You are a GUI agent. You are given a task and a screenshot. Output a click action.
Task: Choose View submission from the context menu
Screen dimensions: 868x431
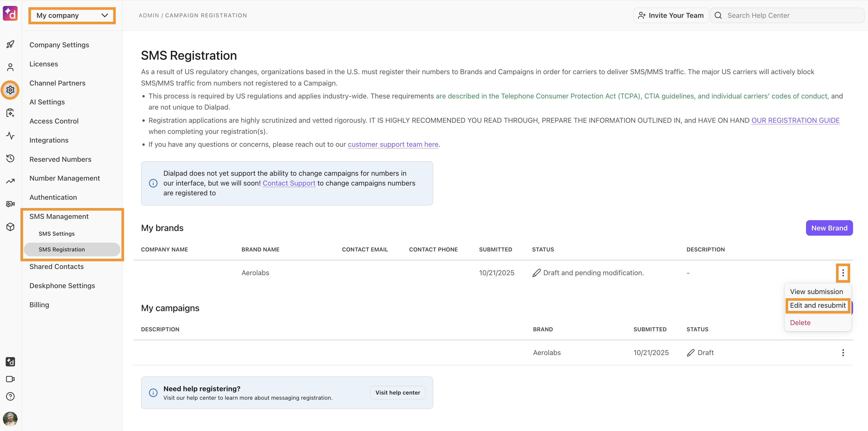point(816,291)
